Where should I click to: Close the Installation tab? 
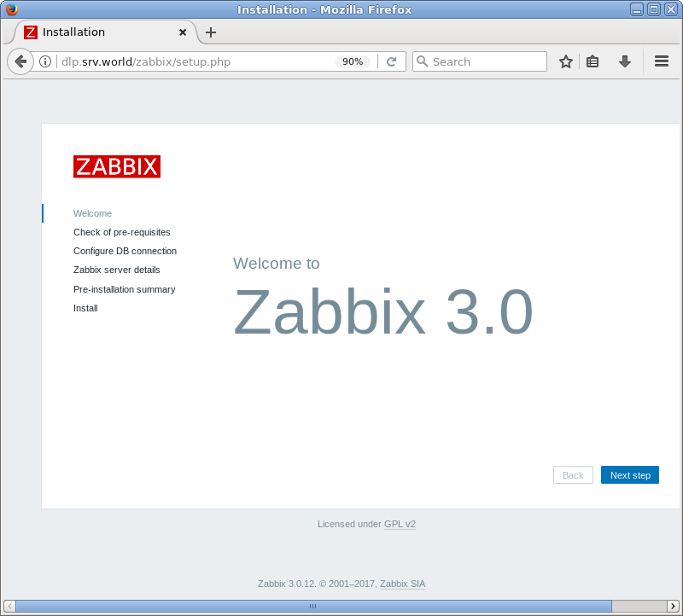pyautogui.click(x=183, y=32)
